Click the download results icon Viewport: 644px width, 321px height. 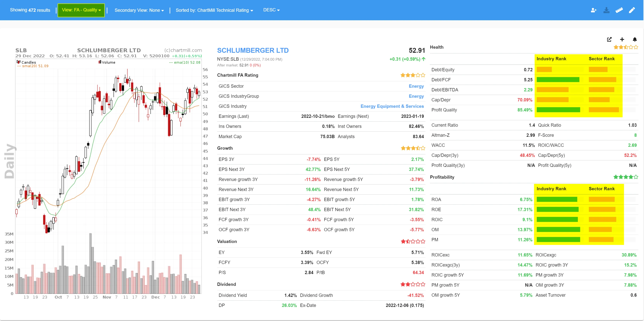(606, 10)
